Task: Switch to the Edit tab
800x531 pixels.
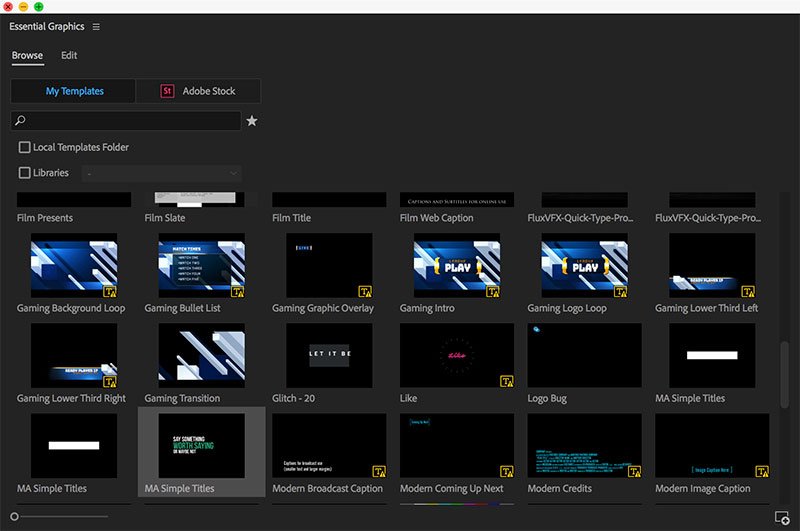Action: 69,55
